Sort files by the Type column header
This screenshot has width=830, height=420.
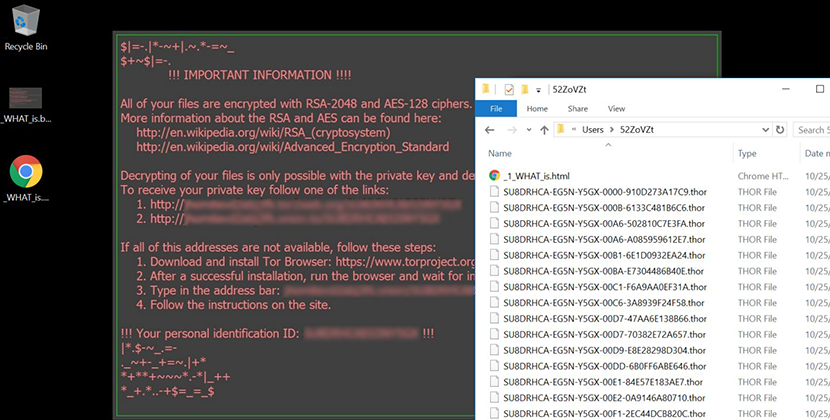point(747,153)
